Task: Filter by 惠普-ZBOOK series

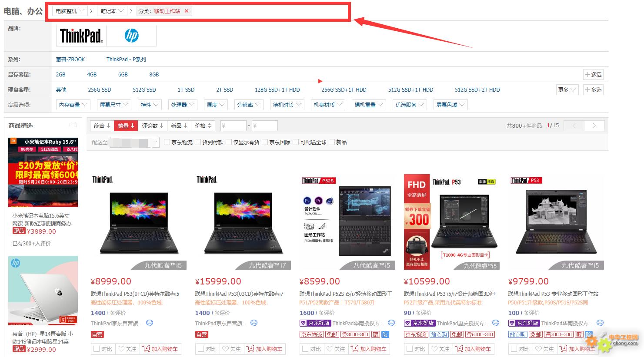Action: coord(70,59)
